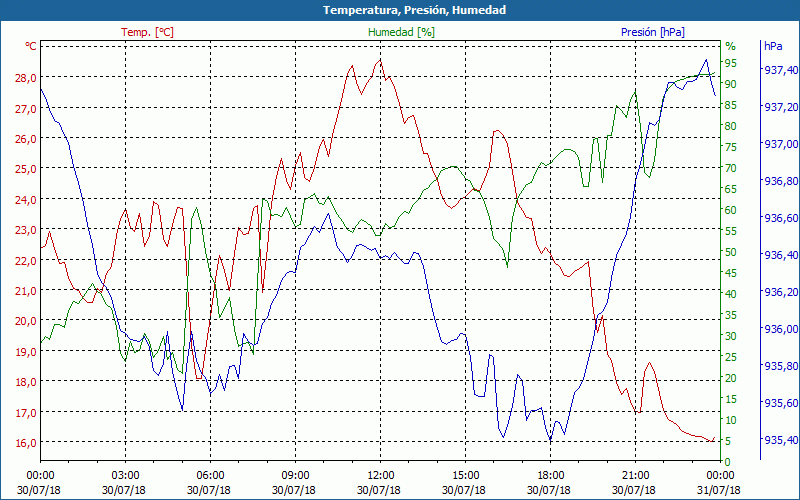Click the 06:00 time axis label

tap(211, 476)
